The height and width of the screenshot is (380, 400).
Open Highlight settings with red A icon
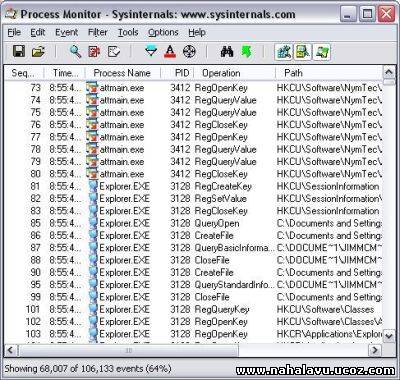170,52
